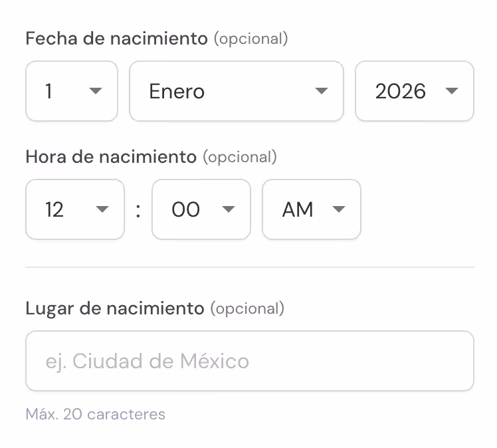This screenshot has width=497, height=448.
Task: Click (opcional) next to Hora de nacimiento
Action: pyautogui.click(x=239, y=157)
